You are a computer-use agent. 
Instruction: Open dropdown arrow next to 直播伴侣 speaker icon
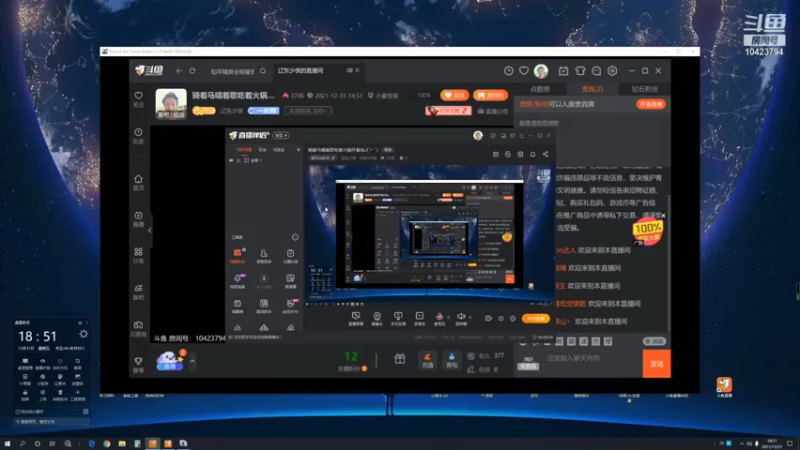coord(470,317)
